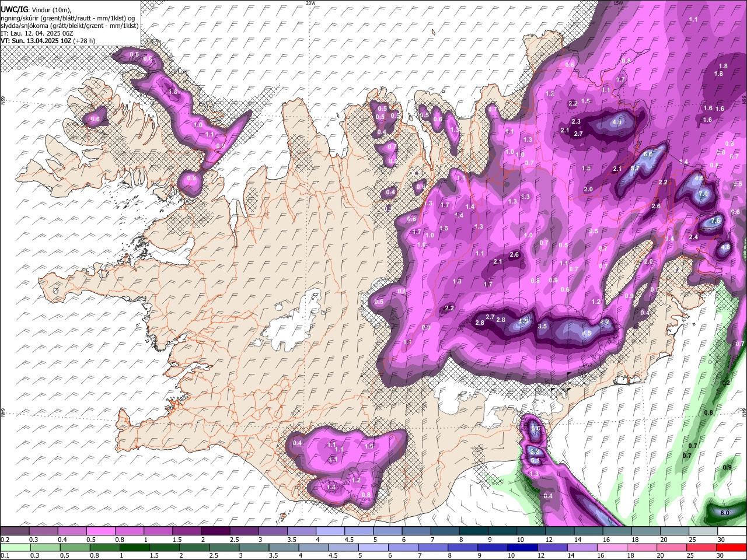Click the '30' label on the top snow scale
The image size is (747, 560).
tap(721, 540)
